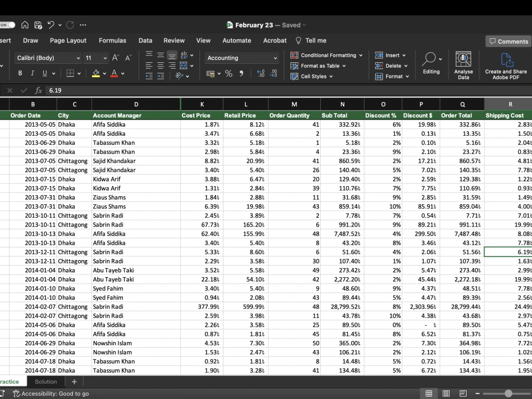The width and height of the screenshot is (532, 399).
Task: Open the Review ribbon tab
Action: 174,40
